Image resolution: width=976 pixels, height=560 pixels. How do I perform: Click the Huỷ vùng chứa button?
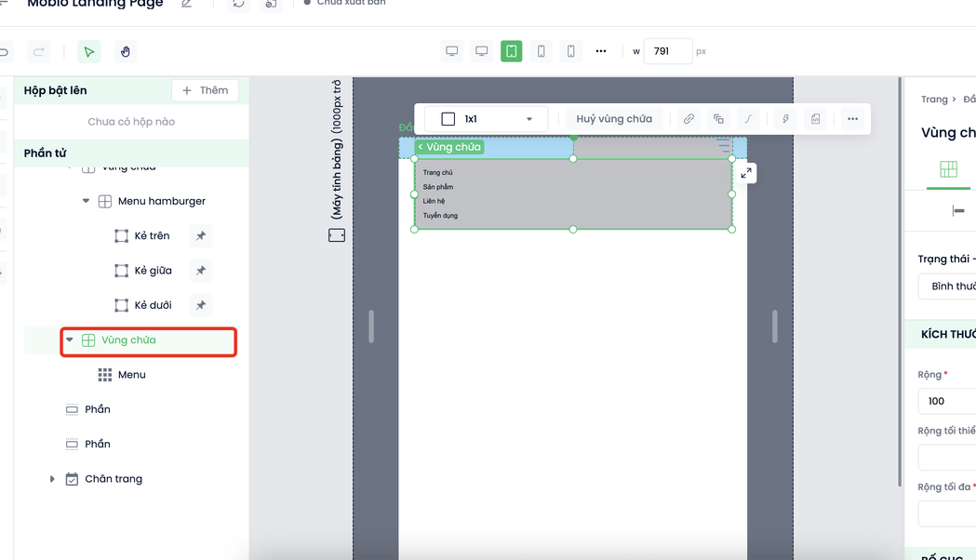coord(613,119)
